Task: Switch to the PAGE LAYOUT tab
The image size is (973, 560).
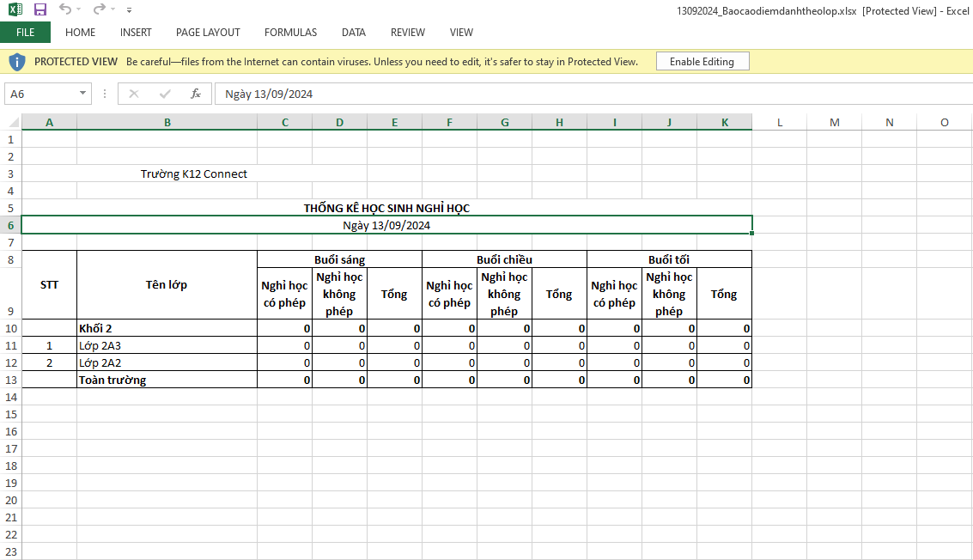Action: (x=208, y=33)
